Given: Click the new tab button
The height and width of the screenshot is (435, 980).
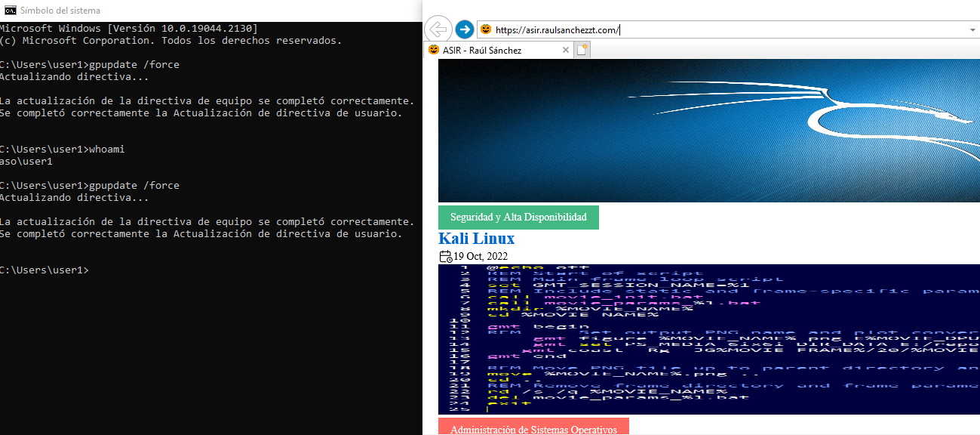Looking at the screenshot, I should coord(582,50).
